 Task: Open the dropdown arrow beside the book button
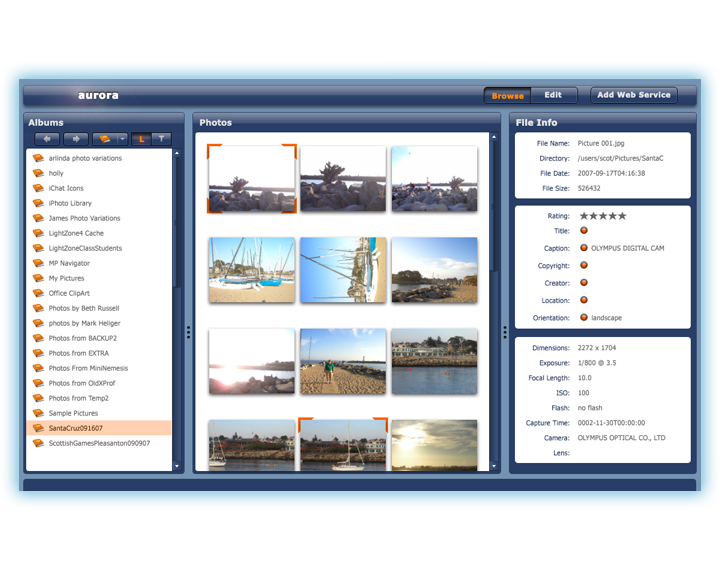coord(122,139)
